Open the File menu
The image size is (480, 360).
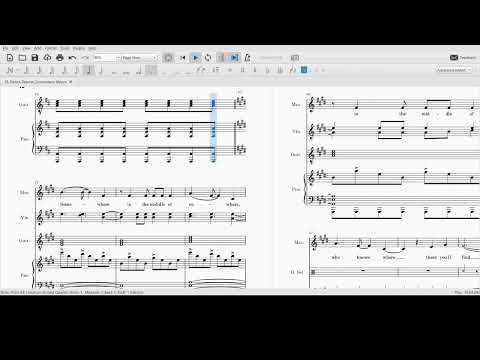click(x=6, y=49)
